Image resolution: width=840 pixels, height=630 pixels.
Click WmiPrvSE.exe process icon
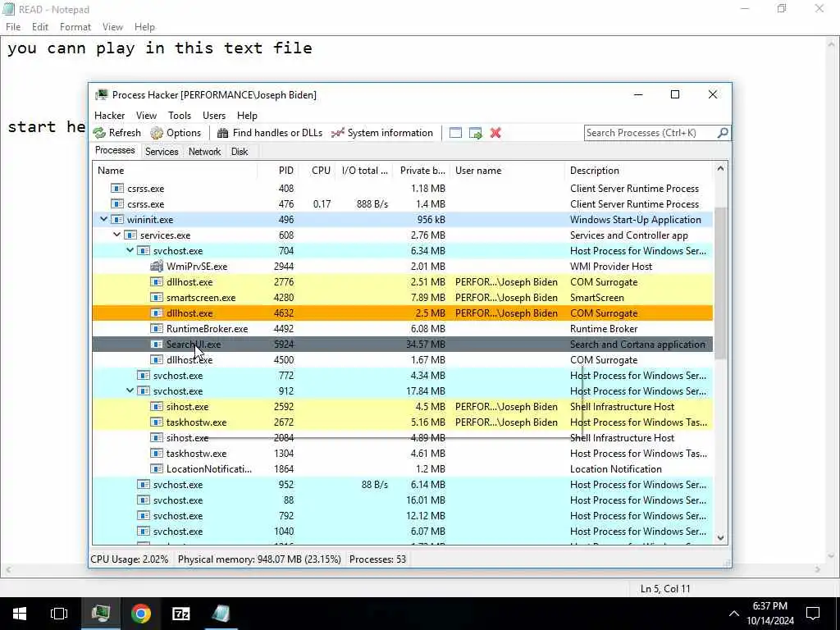(157, 267)
